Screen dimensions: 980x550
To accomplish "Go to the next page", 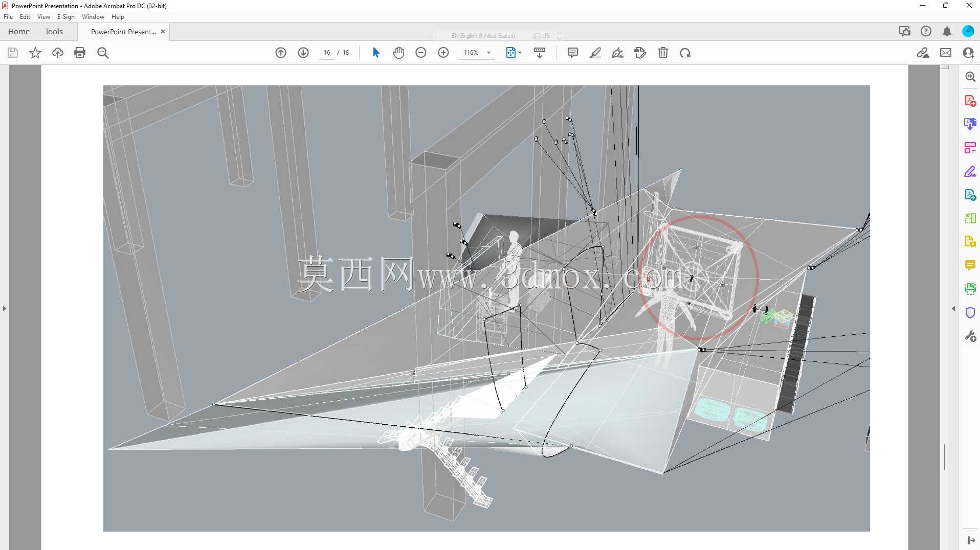I will (x=303, y=53).
